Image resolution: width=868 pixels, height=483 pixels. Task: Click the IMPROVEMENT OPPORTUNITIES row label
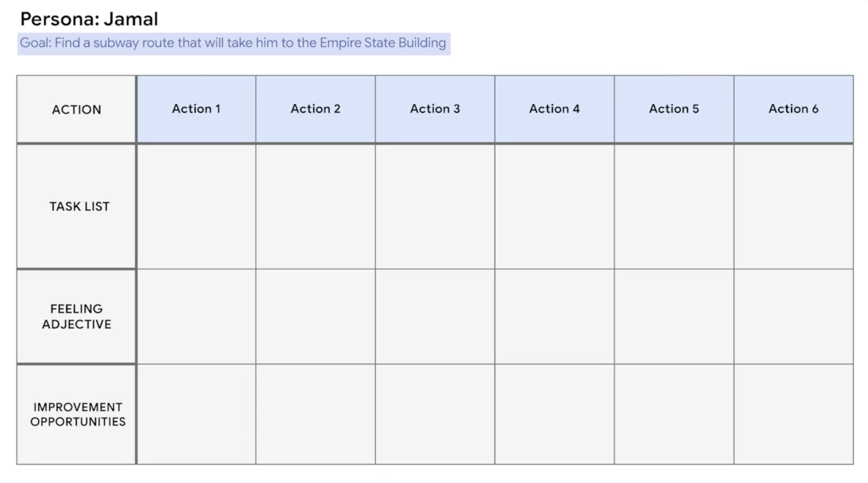(78, 414)
